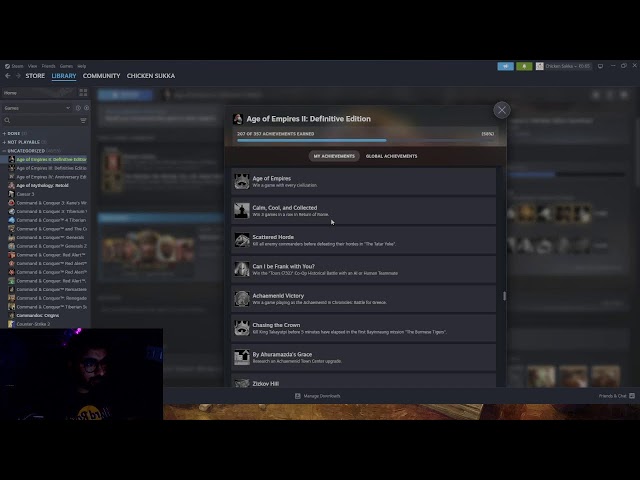Click By Ahuramazda's Grace achievement icon
Image resolution: width=640 pixels, height=480 pixels.
[x=242, y=357]
